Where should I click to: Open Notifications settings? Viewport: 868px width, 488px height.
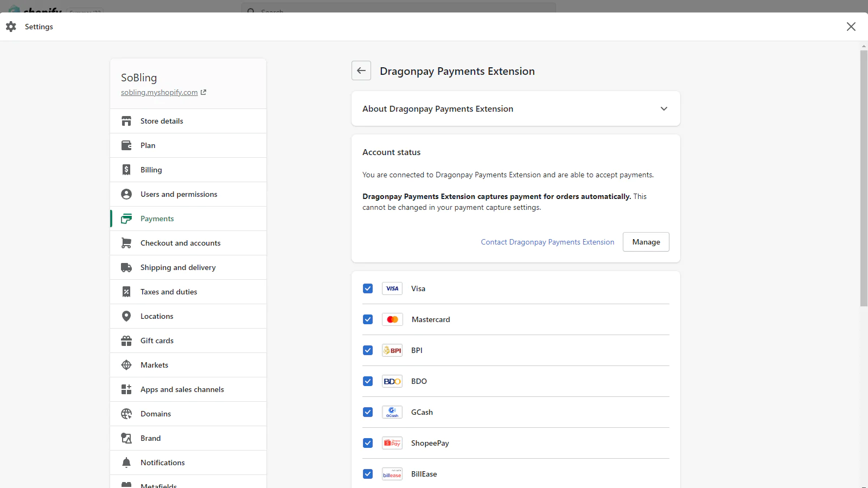click(x=188, y=463)
